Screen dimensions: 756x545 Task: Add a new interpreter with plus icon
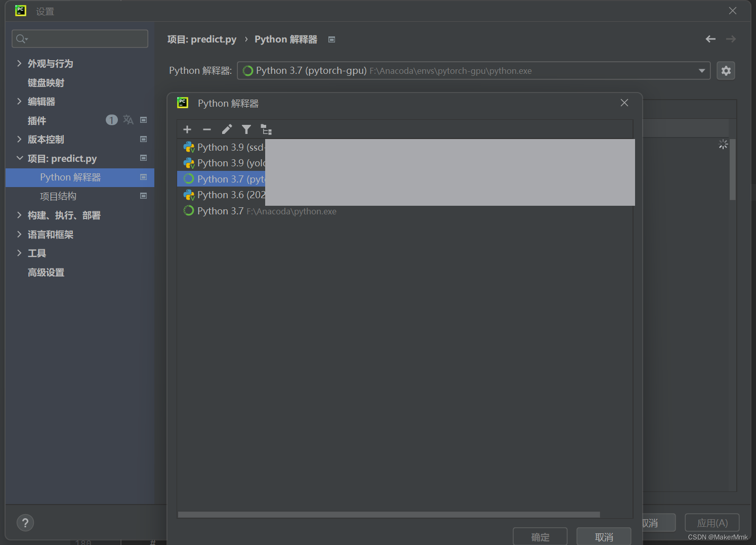[x=187, y=130]
